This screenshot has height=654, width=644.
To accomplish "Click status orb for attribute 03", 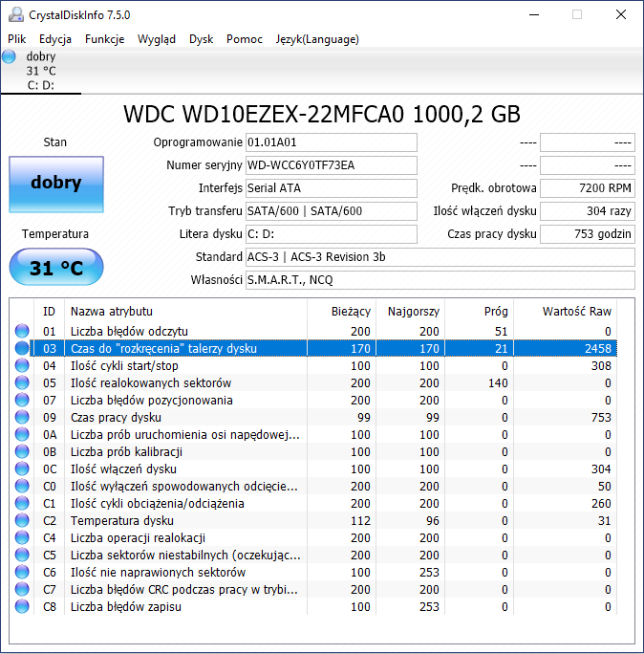I will coord(22,348).
